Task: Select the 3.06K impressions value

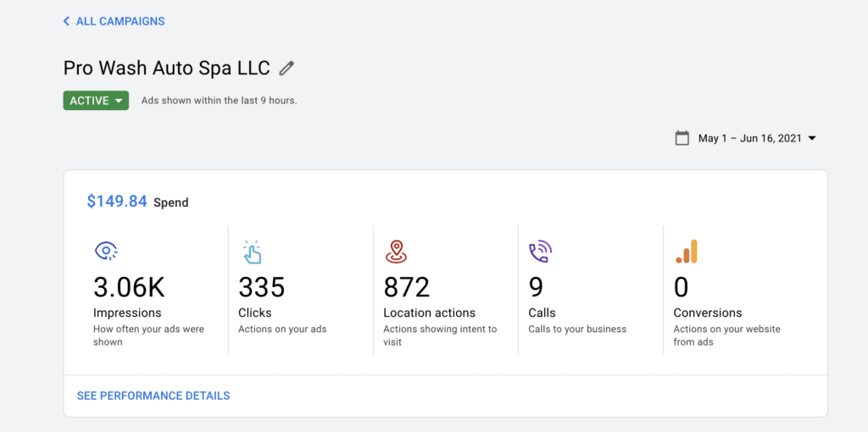Action: click(x=129, y=287)
